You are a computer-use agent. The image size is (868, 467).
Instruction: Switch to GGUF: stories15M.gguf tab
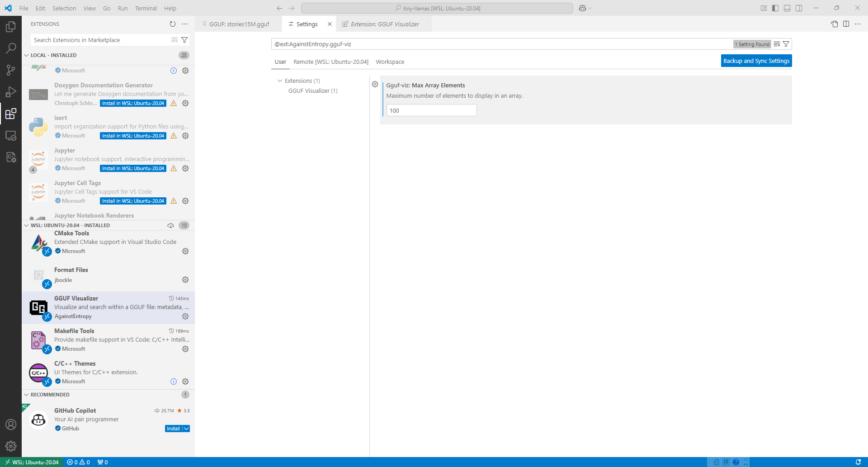(x=238, y=24)
